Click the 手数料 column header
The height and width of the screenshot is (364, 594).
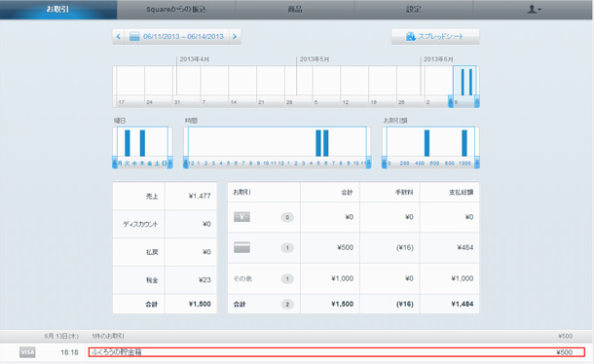(404, 193)
